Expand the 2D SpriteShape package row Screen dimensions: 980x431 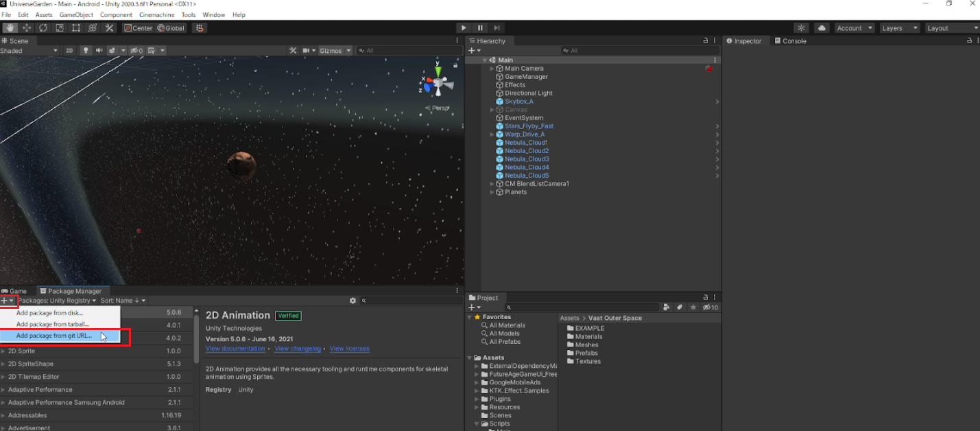[x=3, y=364]
